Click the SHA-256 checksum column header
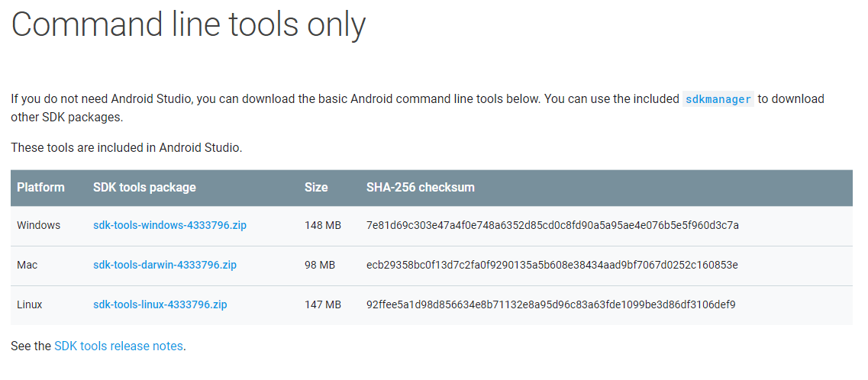This screenshot has width=868, height=380. coord(421,188)
